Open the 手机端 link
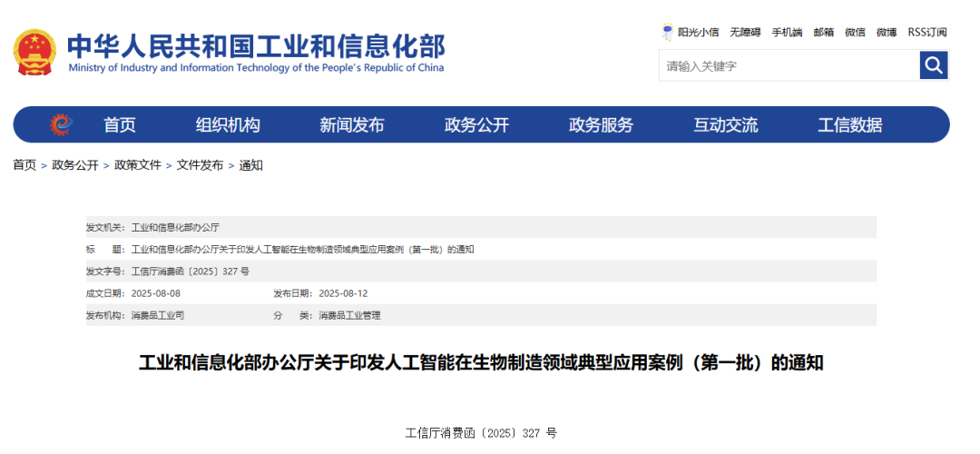Image resolution: width=980 pixels, height=454 pixels. [787, 33]
